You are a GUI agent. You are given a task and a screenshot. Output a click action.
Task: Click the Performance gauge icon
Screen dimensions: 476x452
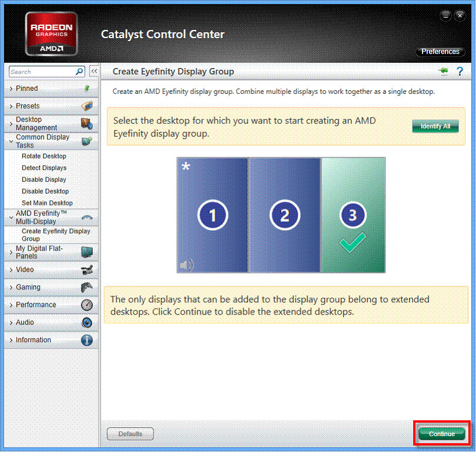click(87, 305)
